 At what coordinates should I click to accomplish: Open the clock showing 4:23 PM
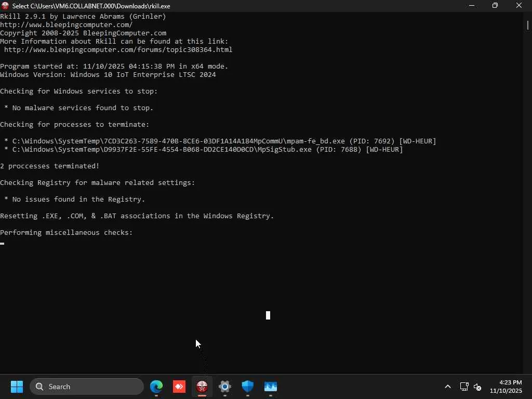click(506, 387)
